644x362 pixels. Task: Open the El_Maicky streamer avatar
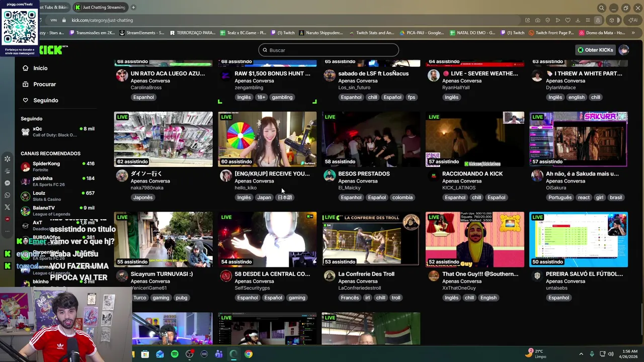[x=330, y=175]
